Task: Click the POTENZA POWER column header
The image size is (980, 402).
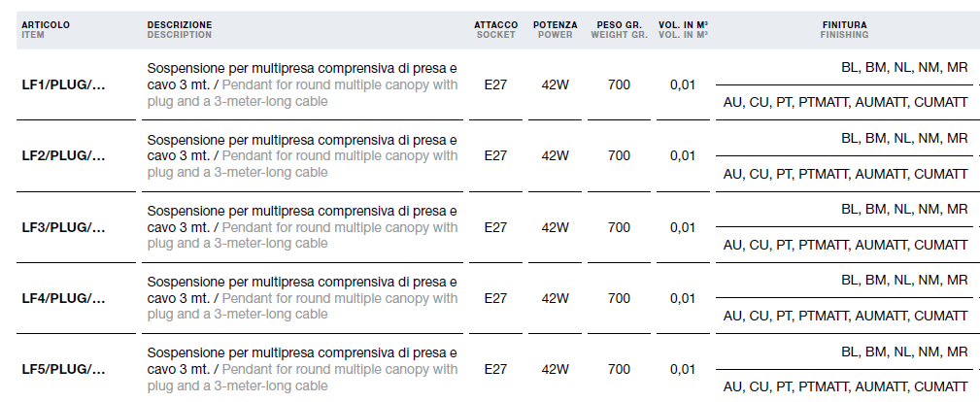Action: click(x=555, y=30)
